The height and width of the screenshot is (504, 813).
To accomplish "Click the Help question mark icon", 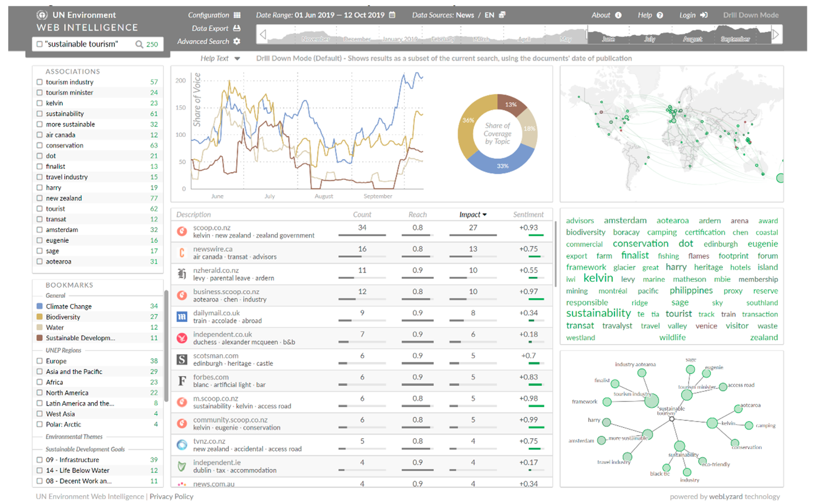I will tap(660, 15).
